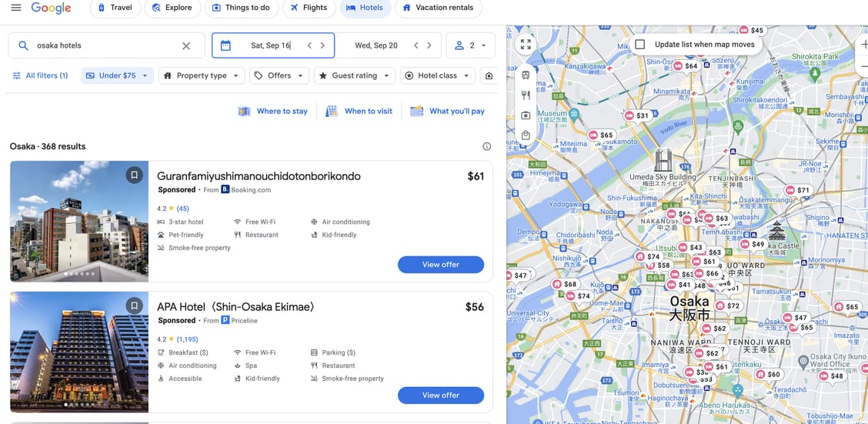Toggle the Under $75 price filter chip
Screen dimensions: 868x424
coord(116,75)
